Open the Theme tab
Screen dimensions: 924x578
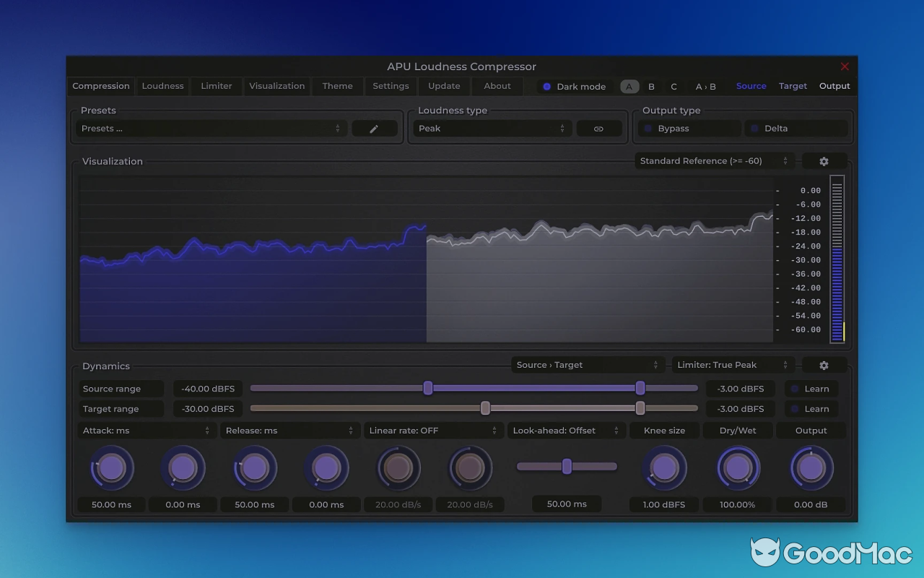(337, 86)
